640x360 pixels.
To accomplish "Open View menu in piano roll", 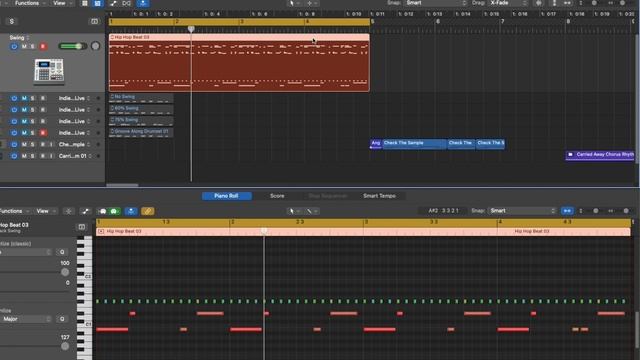I will [45, 211].
